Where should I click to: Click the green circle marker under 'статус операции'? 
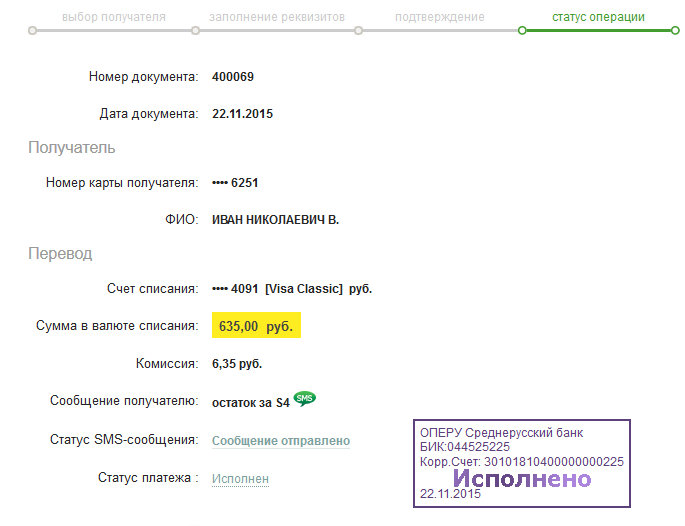coord(522,31)
